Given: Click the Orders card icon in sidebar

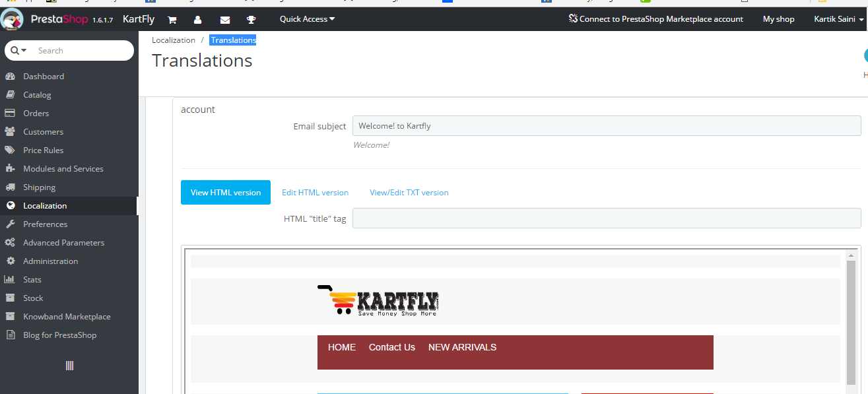Looking at the screenshot, I should (x=10, y=114).
